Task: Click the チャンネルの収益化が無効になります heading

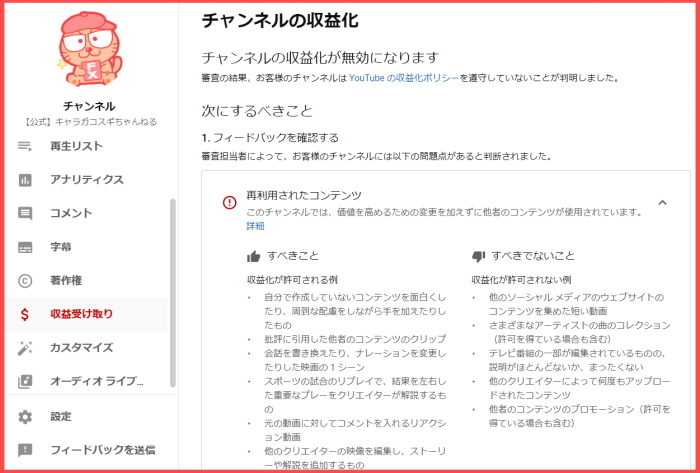Action: click(321, 58)
